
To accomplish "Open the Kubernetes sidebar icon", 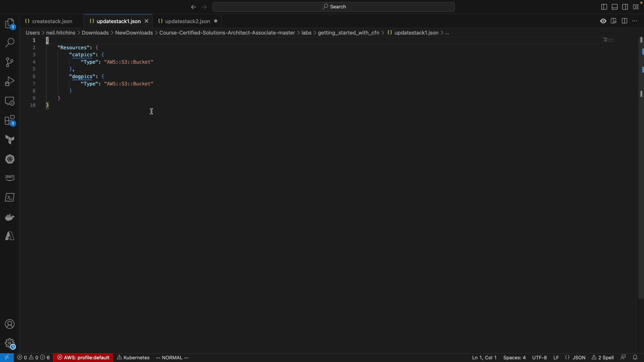I will tap(10, 159).
